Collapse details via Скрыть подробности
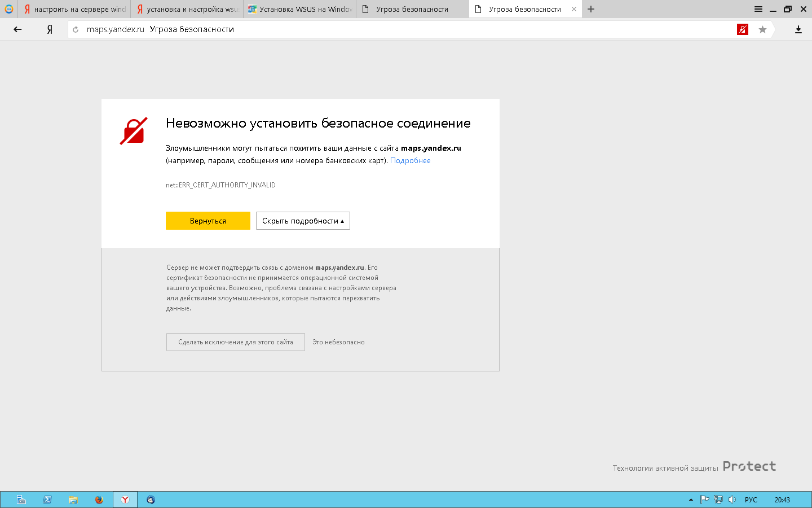 tap(303, 221)
